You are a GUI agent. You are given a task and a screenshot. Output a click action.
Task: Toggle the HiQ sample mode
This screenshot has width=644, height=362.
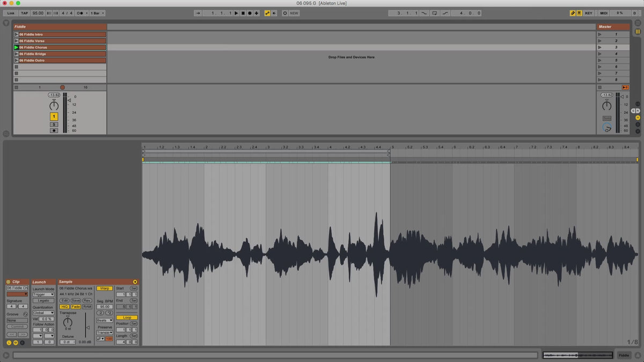pyautogui.click(x=64, y=307)
